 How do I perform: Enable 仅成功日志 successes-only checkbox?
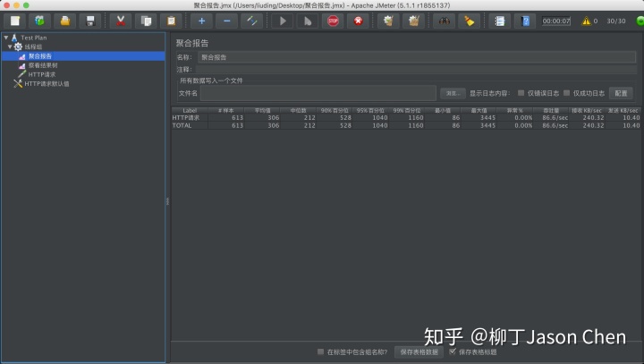pyautogui.click(x=566, y=93)
